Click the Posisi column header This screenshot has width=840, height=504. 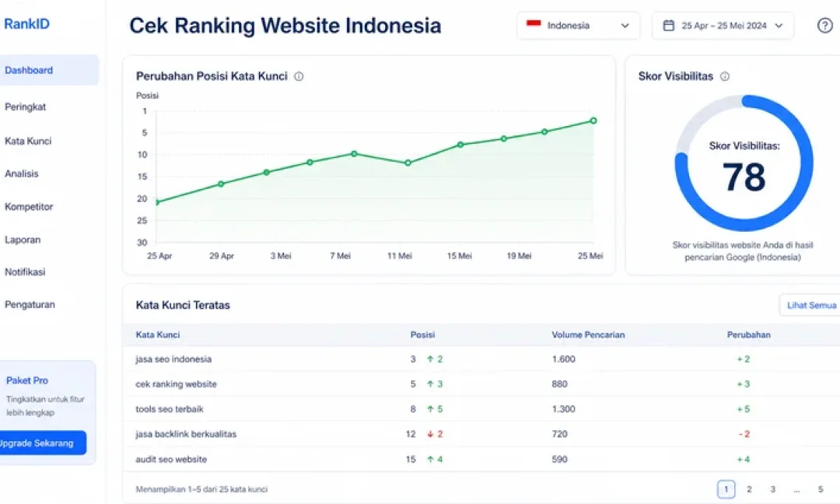point(422,334)
